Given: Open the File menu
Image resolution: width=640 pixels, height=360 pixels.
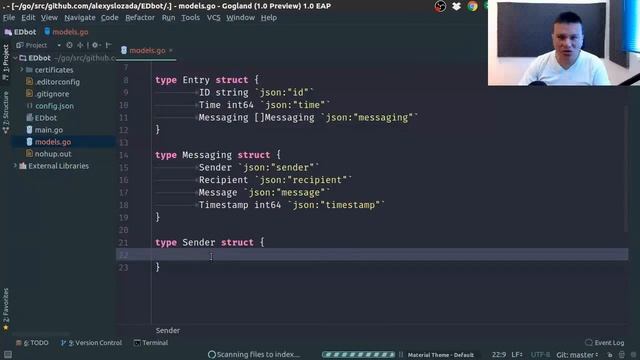Looking at the screenshot, I should click(9, 18).
